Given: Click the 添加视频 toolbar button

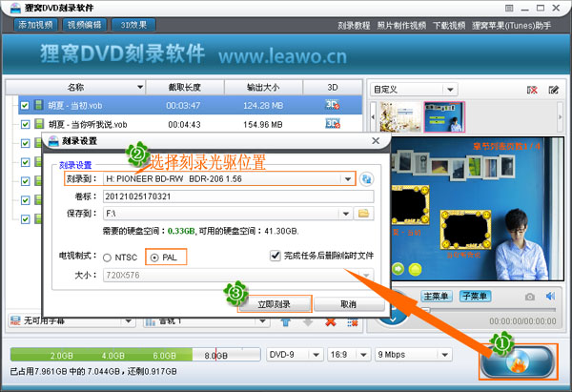Looking at the screenshot, I should tap(36, 25).
